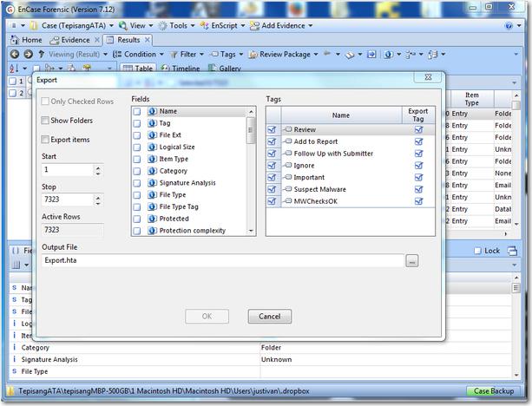
Task: Click the Filter funnel icon
Action: (x=174, y=55)
